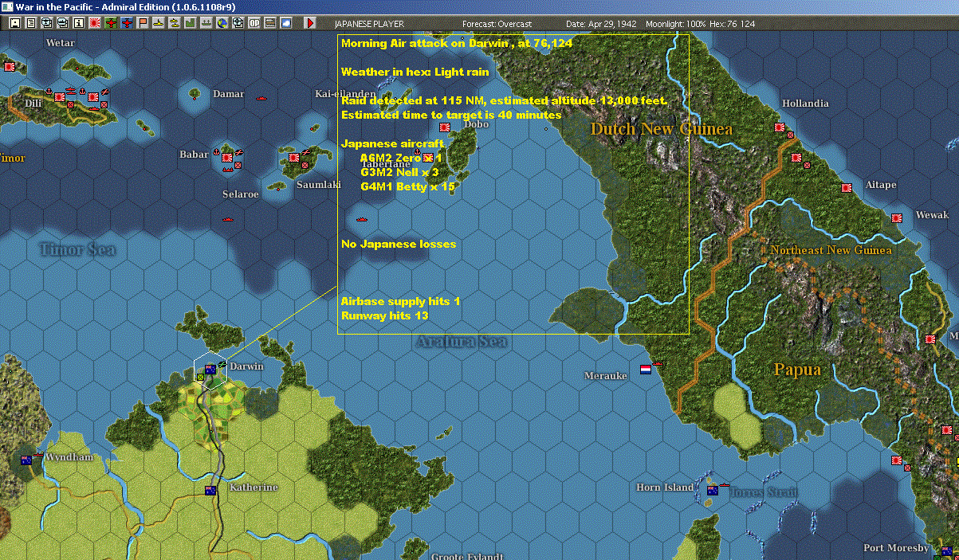Click 'G3M2 Nell x 3' in combat report
Image resolution: width=959 pixels, height=560 pixels.
point(400,172)
